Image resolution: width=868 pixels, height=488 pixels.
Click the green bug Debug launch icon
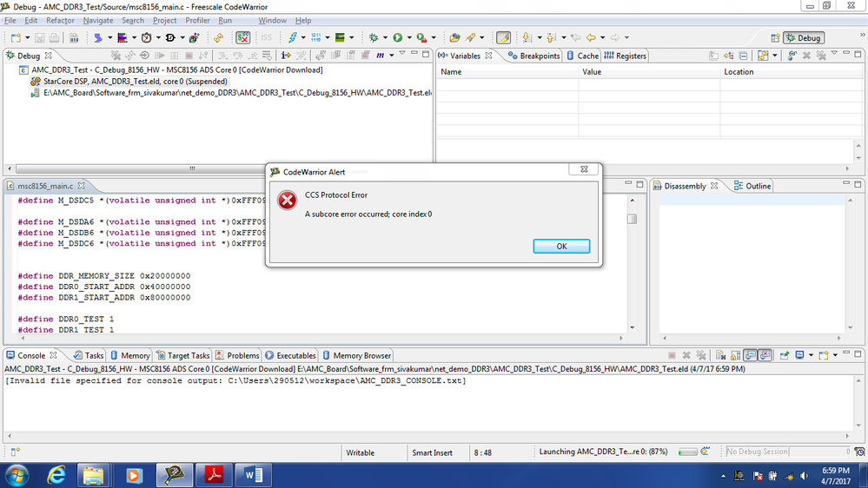pos(374,37)
